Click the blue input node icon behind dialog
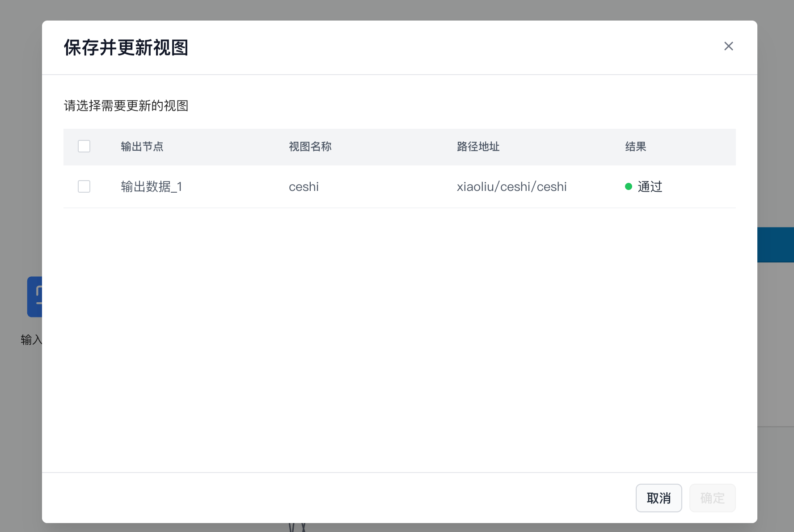This screenshot has width=794, height=532. pos(34,297)
